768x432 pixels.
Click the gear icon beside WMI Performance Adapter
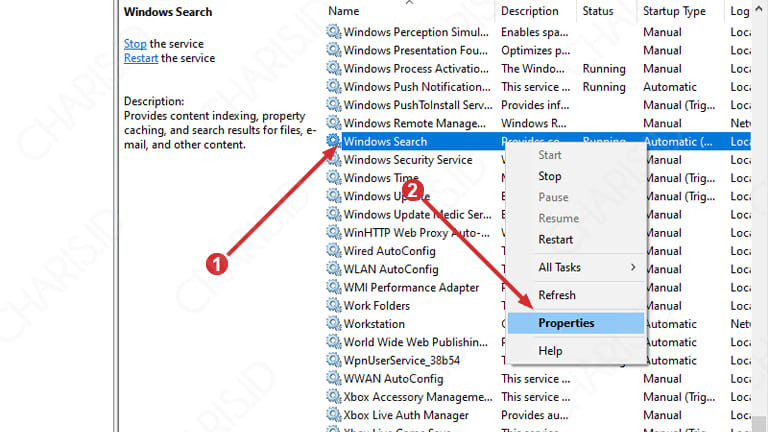[x=334, y=287]
